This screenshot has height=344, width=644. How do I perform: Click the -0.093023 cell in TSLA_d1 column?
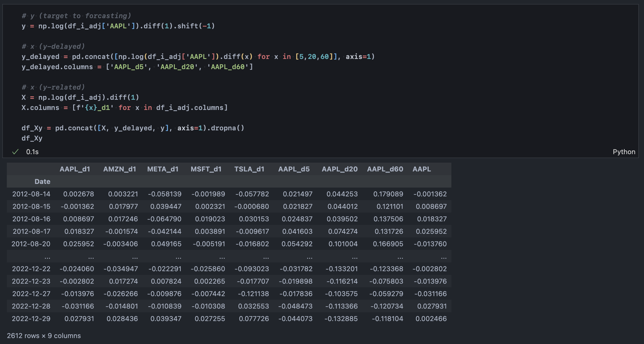pos(252,269)
